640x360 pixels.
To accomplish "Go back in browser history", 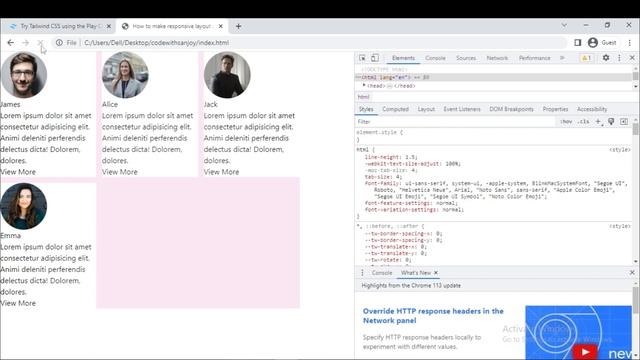I will point(11,42).
